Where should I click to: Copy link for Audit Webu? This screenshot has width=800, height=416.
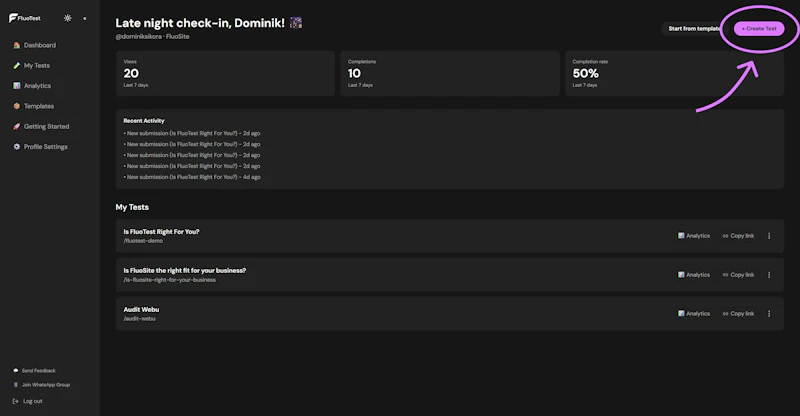pos(738,313)
